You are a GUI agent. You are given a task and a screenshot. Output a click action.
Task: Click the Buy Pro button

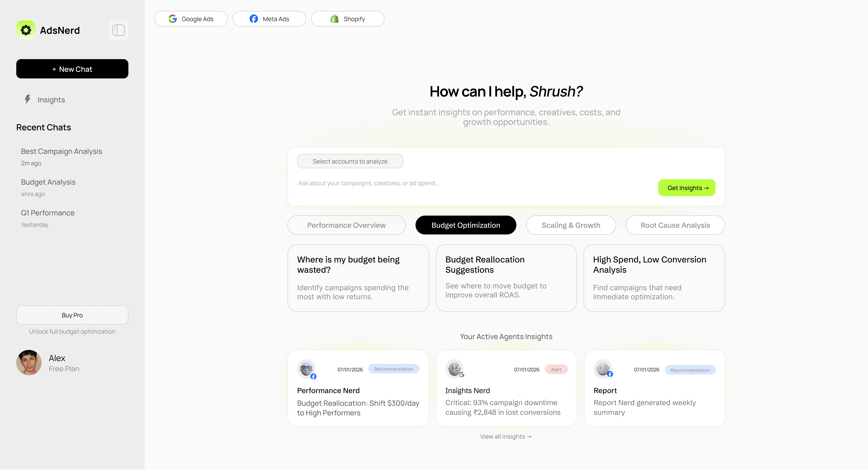(x=72, y=315)
